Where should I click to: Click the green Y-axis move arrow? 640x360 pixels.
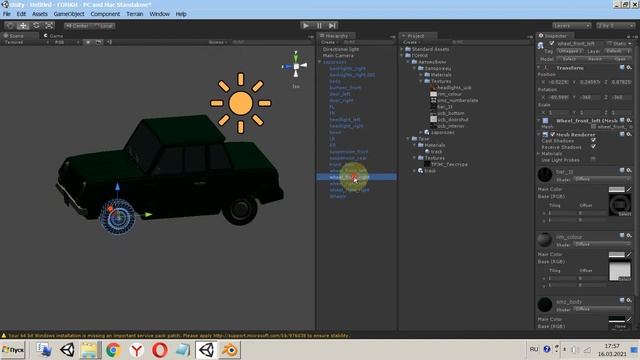coord(148,214)
